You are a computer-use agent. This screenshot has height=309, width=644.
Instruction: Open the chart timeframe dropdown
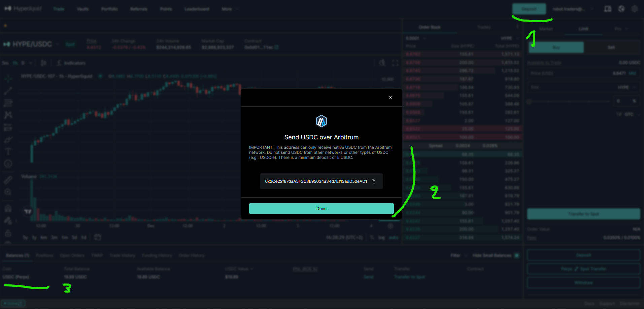tap(30, 63)
